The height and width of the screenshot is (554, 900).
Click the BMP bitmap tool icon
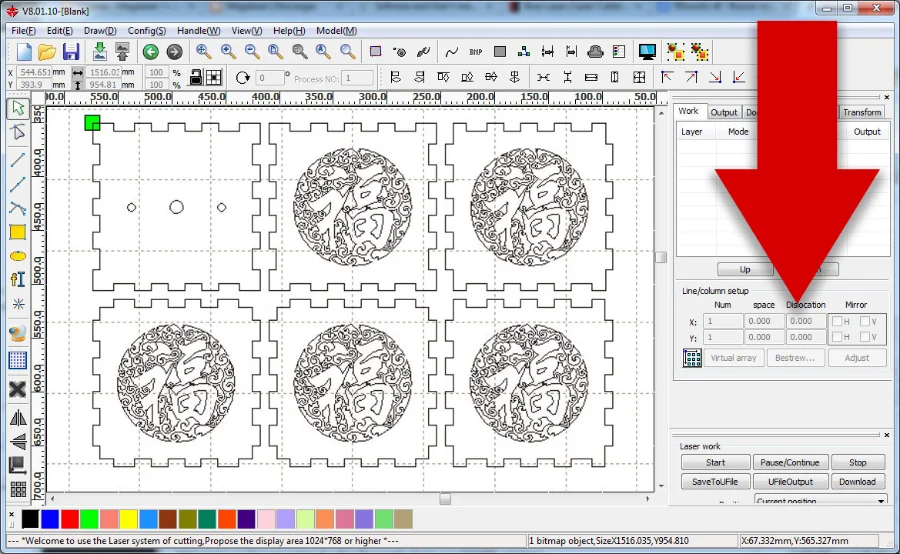[475, 52]
